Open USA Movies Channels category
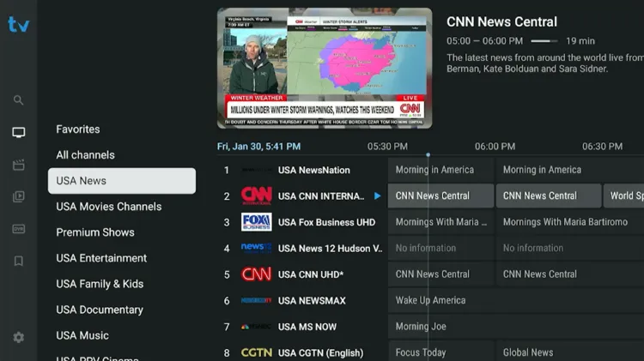Screen dimensions: 644x361 109,207
